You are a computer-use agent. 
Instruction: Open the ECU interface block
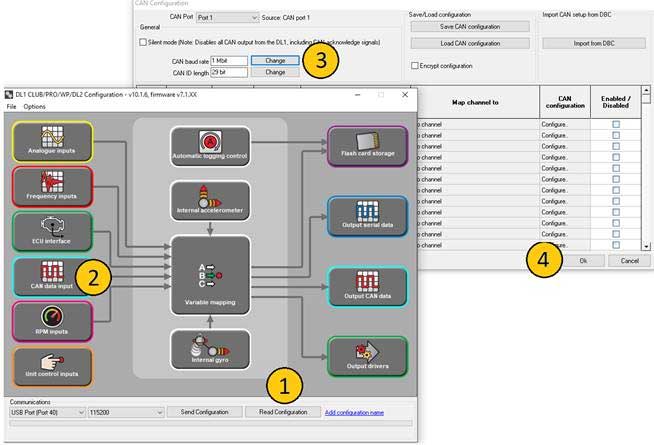tap(51, 230)
